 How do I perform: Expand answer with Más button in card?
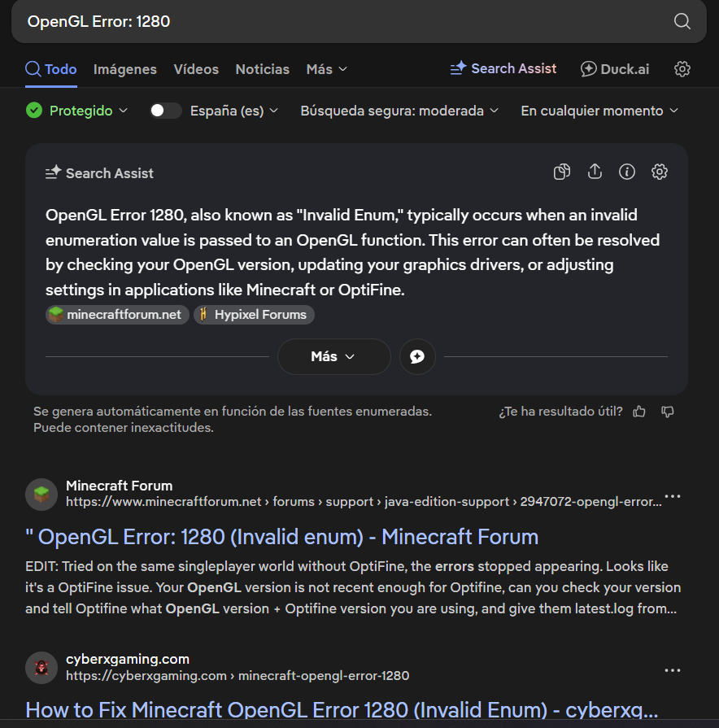click(333, 356)
